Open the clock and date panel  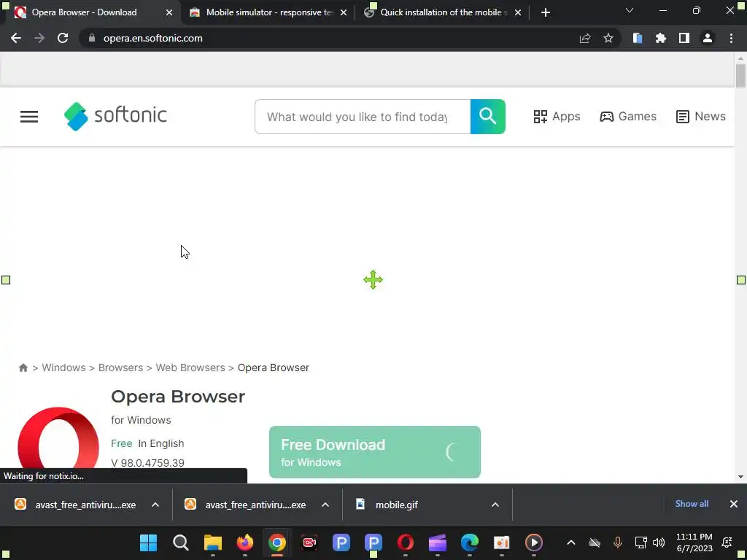click(694, 542)
